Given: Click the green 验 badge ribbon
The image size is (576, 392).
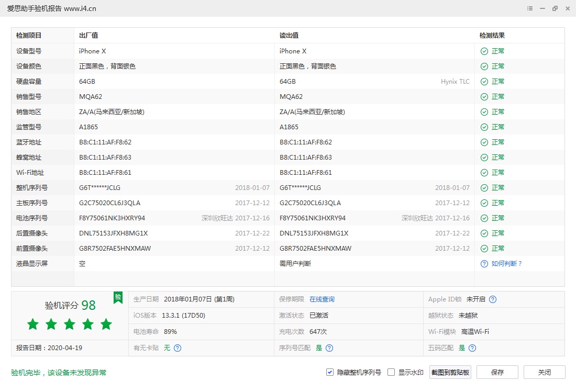Looking at the screenshot, I should pos(118,297).
